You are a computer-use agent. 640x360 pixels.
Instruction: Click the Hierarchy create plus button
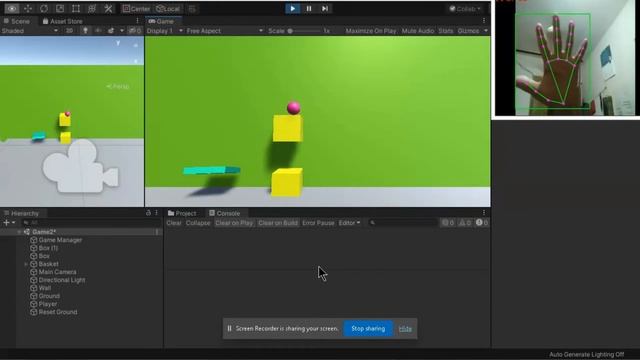tap(6, 222)
